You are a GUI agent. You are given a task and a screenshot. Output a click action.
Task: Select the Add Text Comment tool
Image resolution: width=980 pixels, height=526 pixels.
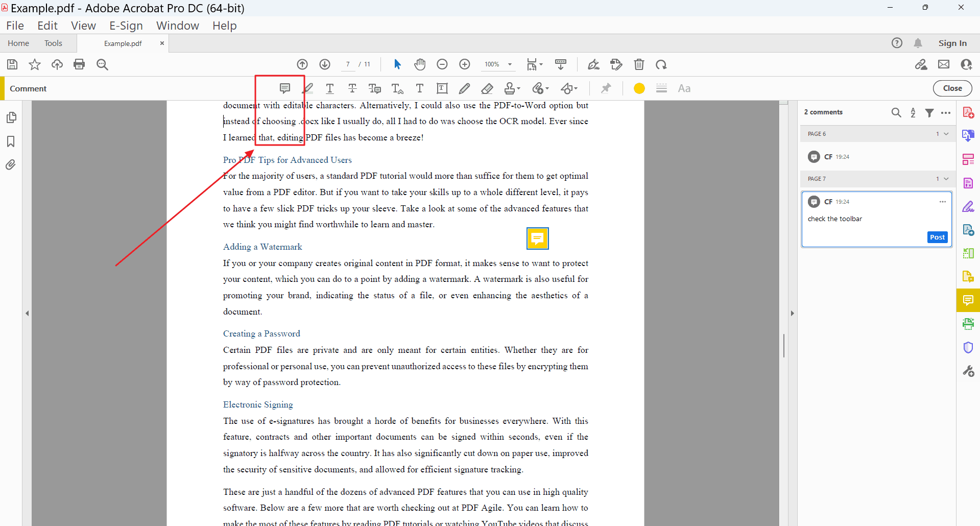pos(420,88)
